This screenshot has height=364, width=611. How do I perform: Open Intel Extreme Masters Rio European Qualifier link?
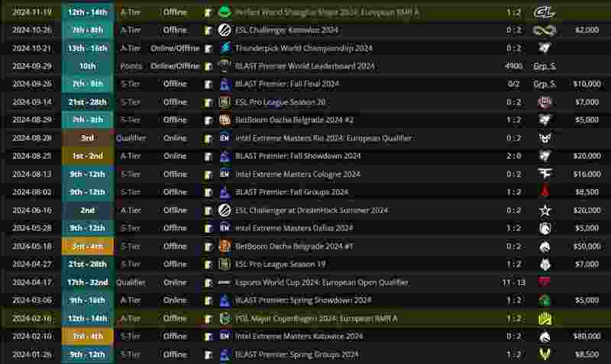pyautogui.click(x=323, y=138)
